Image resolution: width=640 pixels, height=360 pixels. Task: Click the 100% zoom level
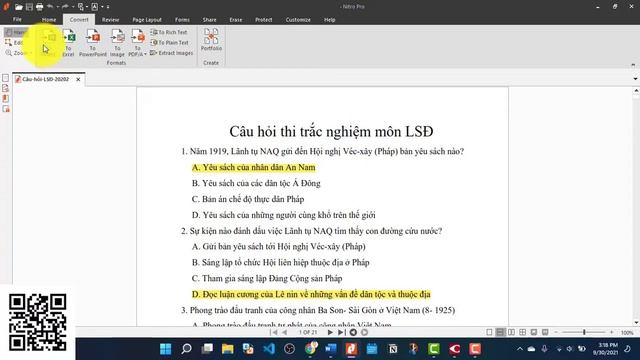coord(627,333)
